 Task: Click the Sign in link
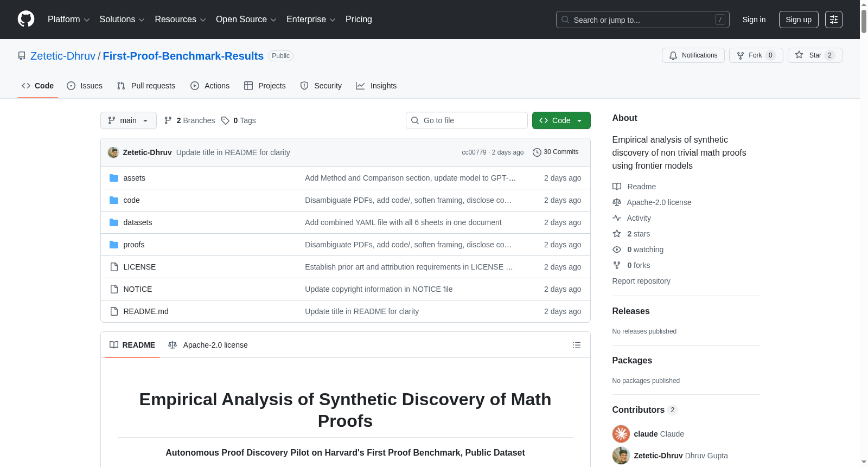754,20
